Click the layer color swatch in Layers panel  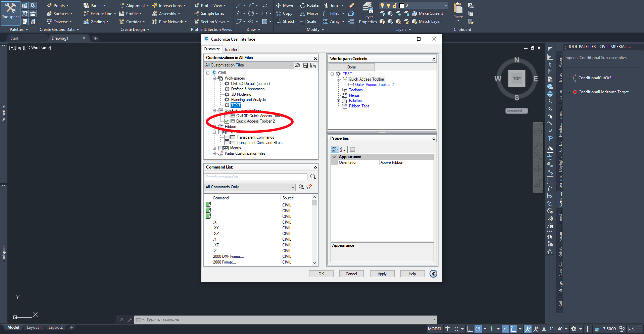(402, 5)
